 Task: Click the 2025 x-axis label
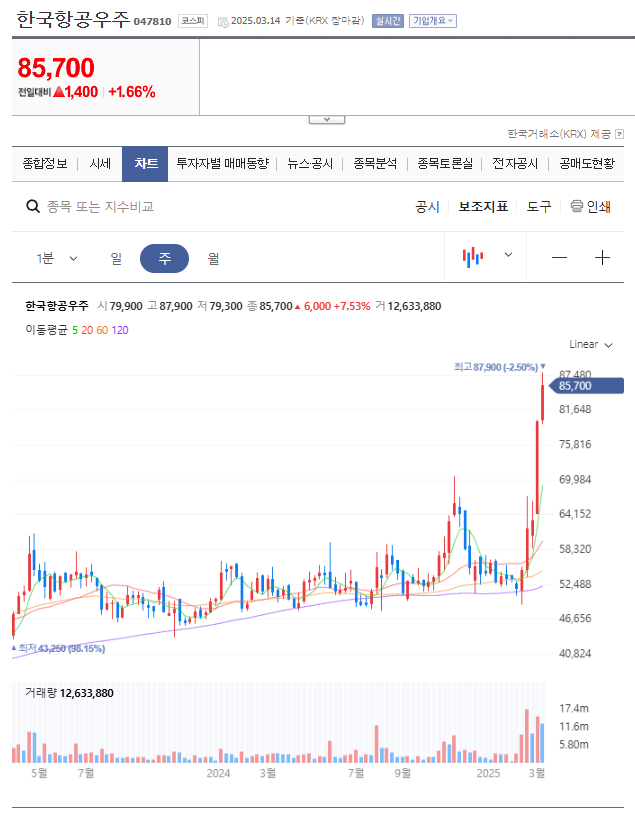[x=488, y=773]
